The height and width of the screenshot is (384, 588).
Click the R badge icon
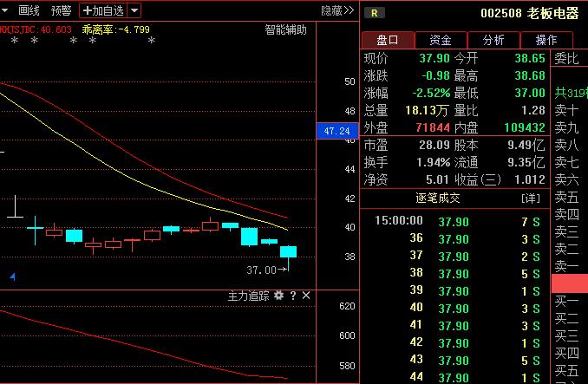pos(375,13)
